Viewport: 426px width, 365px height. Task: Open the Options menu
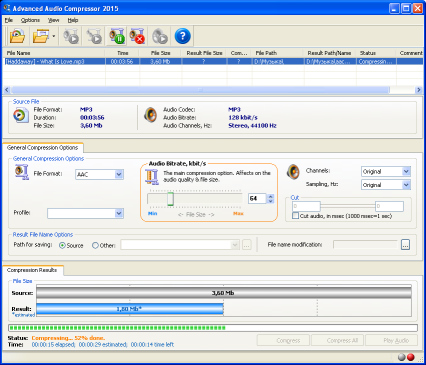pos(30,20)
